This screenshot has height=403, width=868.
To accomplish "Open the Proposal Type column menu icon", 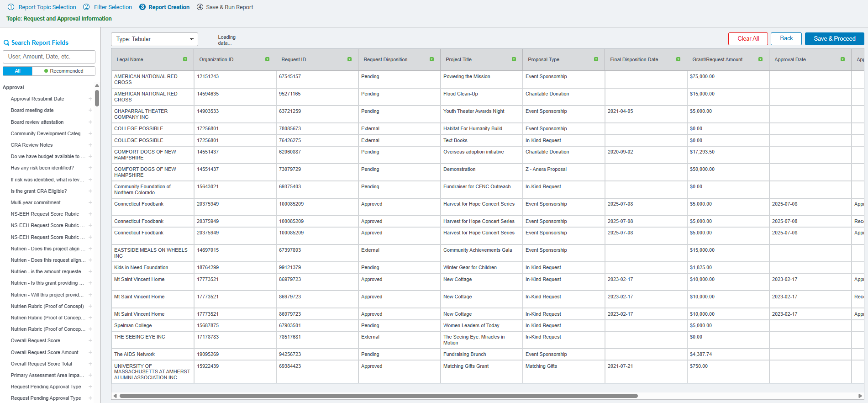I will pyautogui.click(x=596, y=59).
